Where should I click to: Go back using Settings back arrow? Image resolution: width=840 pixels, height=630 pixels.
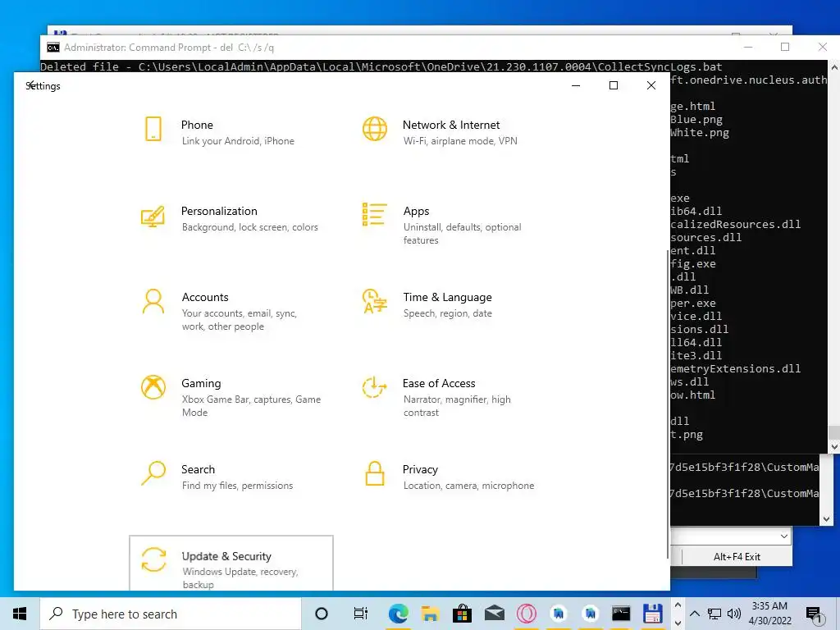click(x=32, y=85)
